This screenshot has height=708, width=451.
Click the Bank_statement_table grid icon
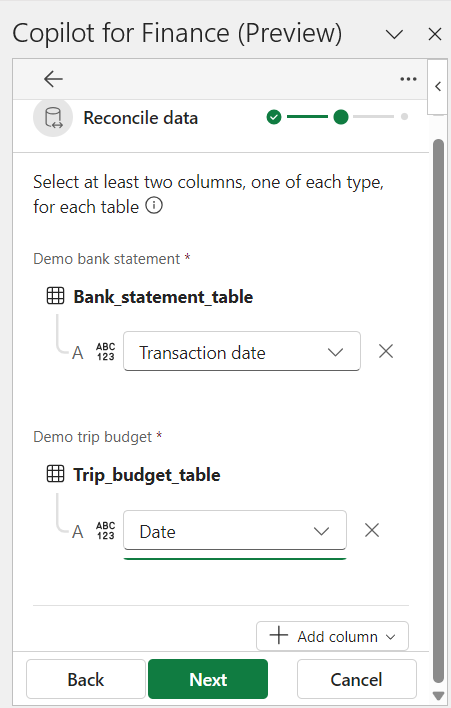pos(56,296)
